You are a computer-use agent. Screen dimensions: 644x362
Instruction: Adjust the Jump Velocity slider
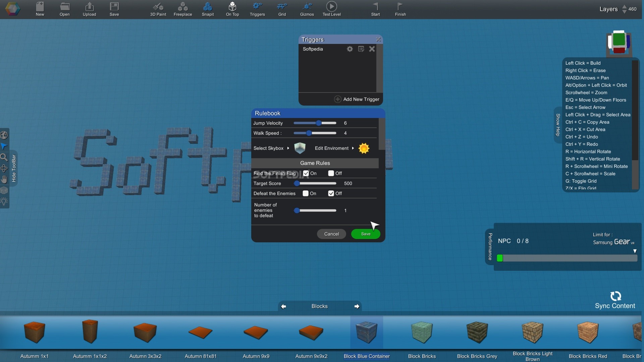(x=319, y=123)
